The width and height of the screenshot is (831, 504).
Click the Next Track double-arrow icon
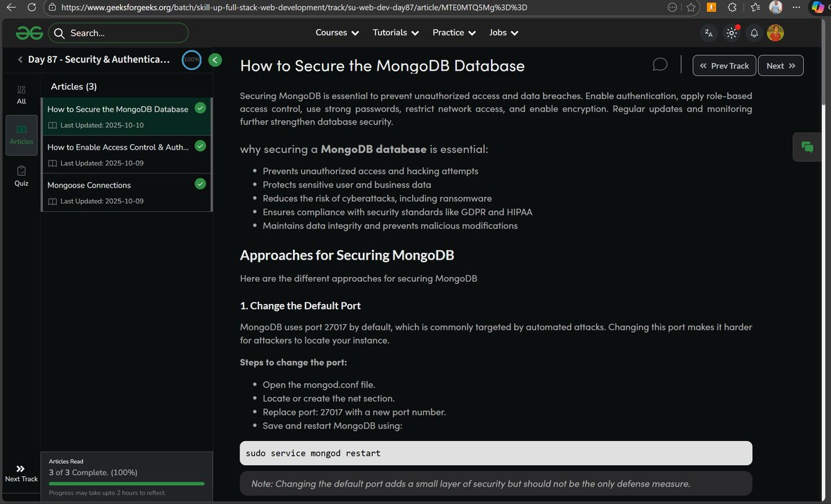(x=21, y=468)
